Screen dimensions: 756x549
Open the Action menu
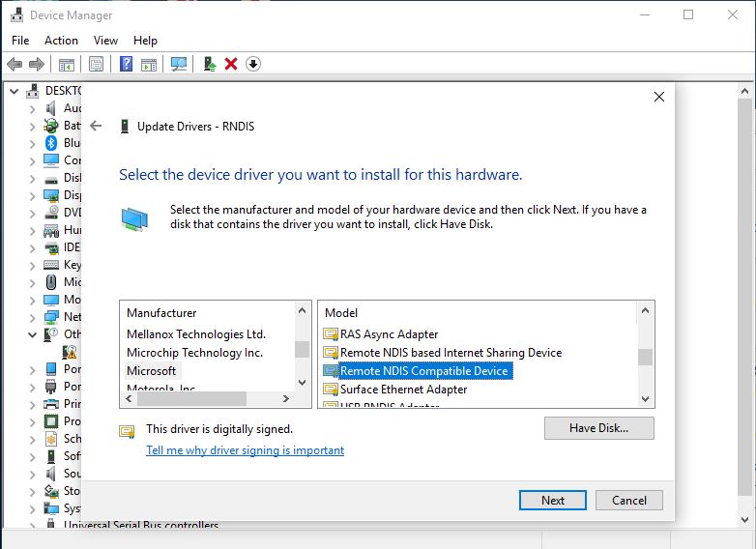point(61,41)
